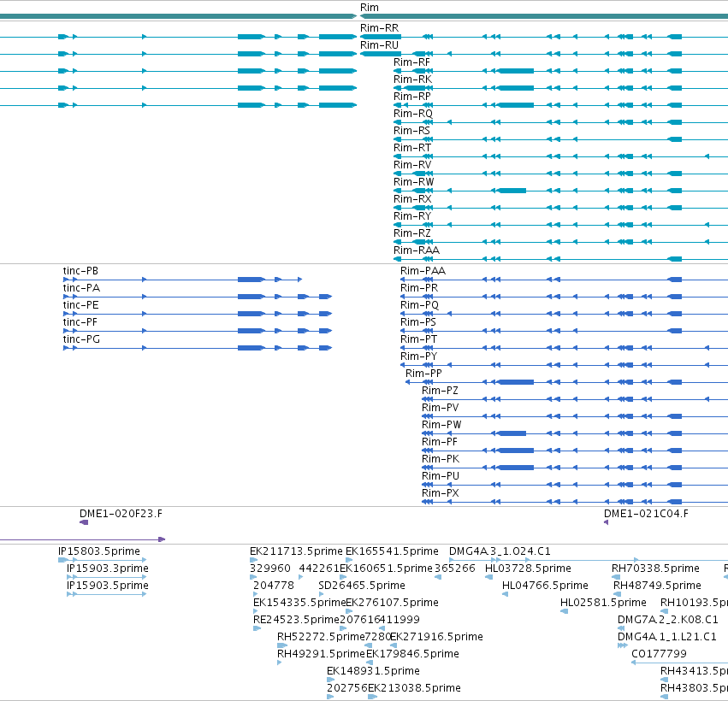The image size is (728, 701).
Task: Select the tinc-PG protein label
Action: point(82,339)
